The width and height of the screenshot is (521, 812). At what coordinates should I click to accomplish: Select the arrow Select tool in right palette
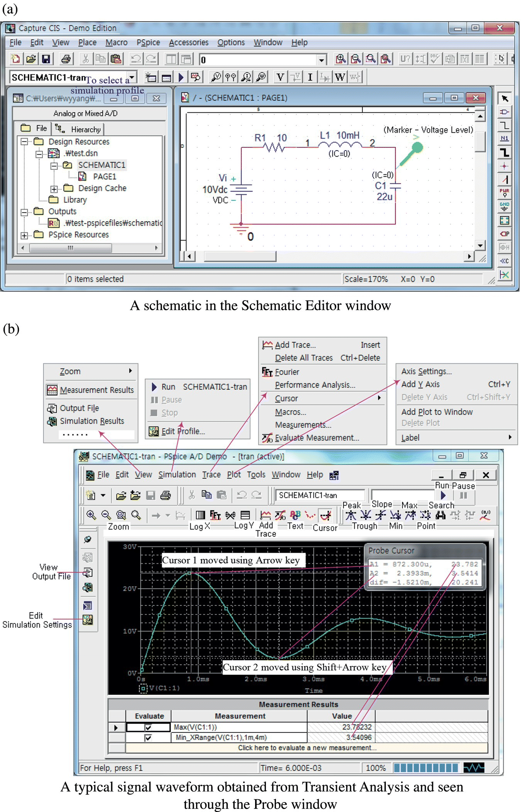504,98
